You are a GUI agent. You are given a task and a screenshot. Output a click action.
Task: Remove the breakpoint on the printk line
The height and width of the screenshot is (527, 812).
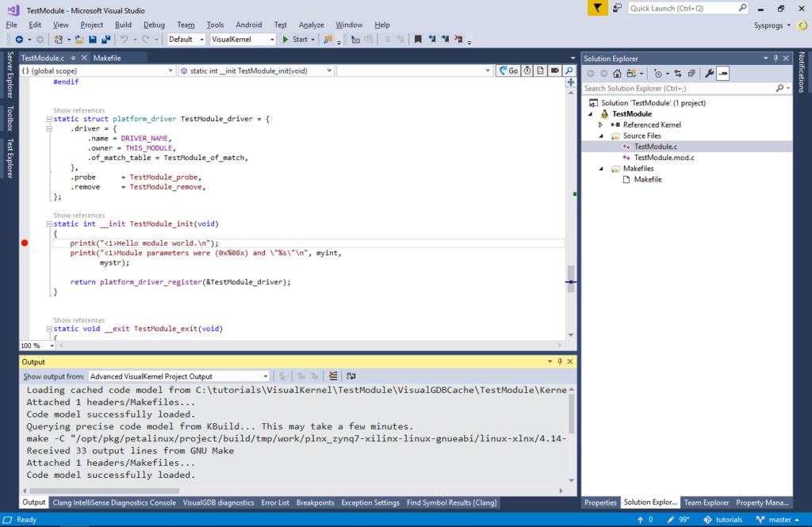click(25, 243)
